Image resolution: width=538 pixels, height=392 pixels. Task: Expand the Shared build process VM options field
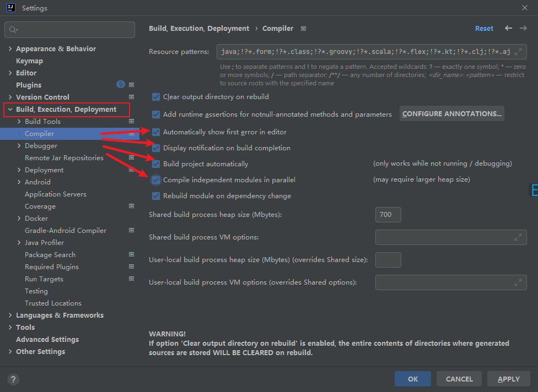[518, 237]
